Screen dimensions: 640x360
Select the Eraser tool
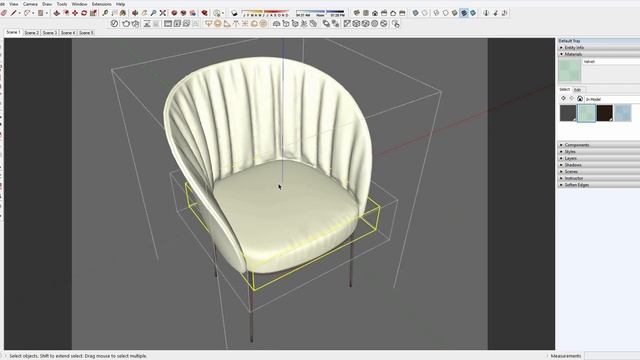pyautogui.click(x=4, y=13)
